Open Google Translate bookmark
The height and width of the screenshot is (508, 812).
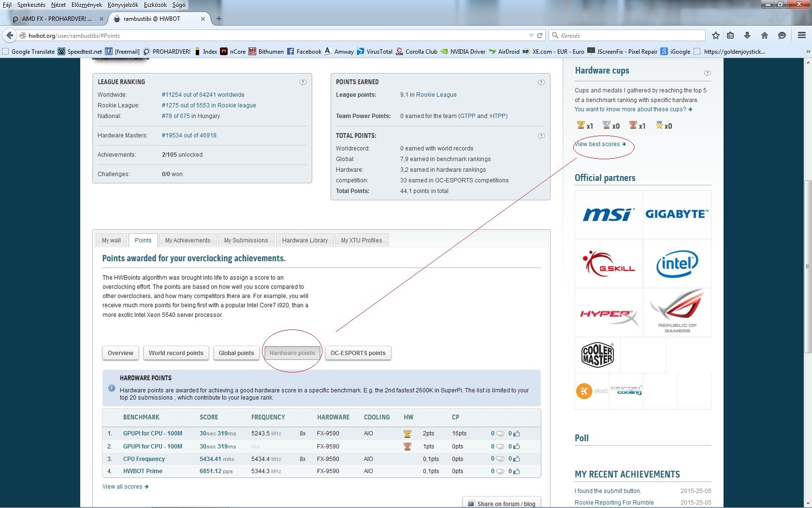tap(29, 51)
